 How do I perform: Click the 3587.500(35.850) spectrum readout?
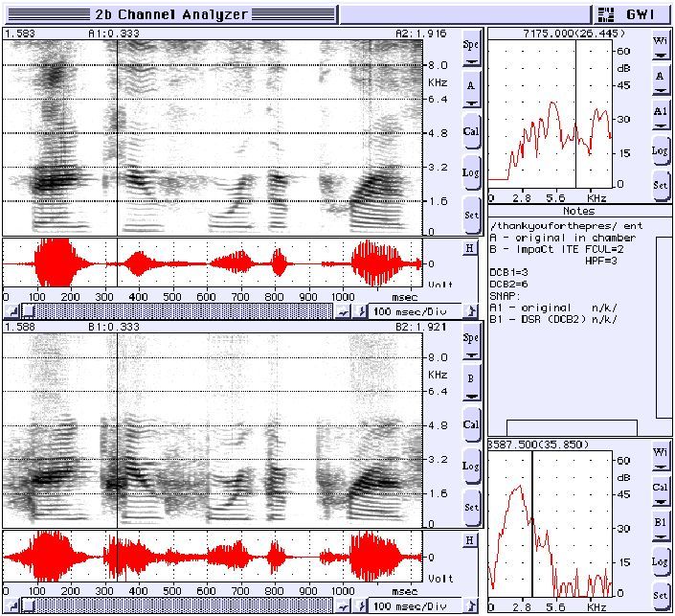coord(538,445)
